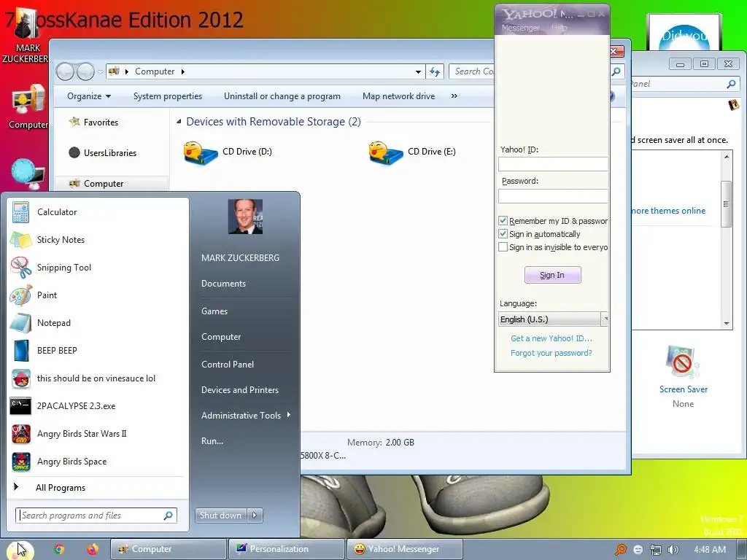Open CD Drive (D:) in Explorer
The image size is (747, 560).
coord(228,152)
